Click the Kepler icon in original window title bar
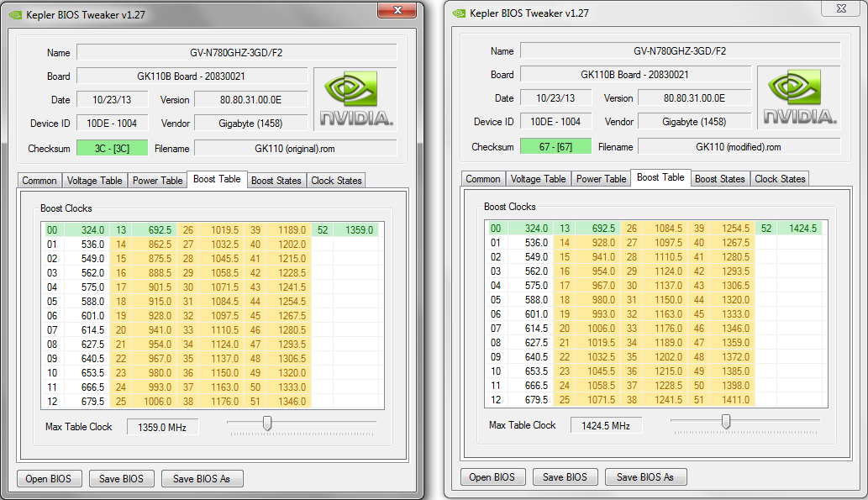Viewport: 868px width, 500px height. coord(16,15)
